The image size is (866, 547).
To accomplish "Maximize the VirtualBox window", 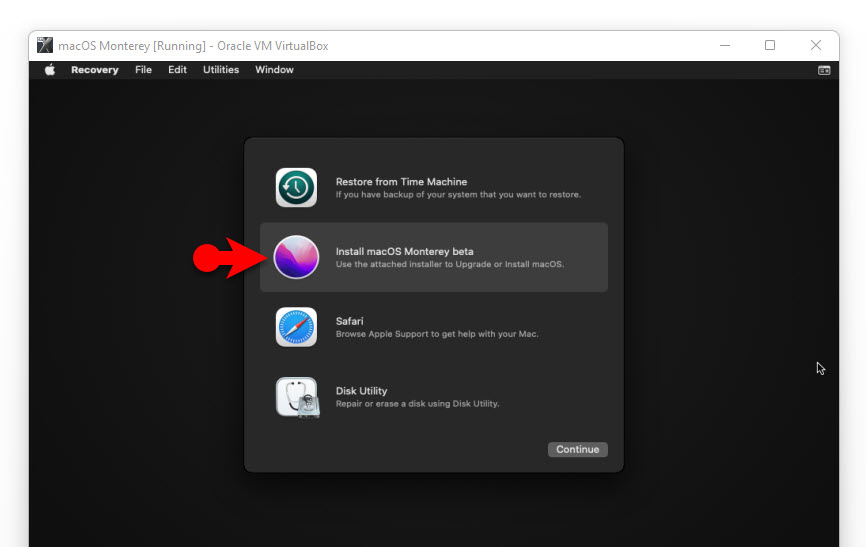I will click(x=770, y=45).
